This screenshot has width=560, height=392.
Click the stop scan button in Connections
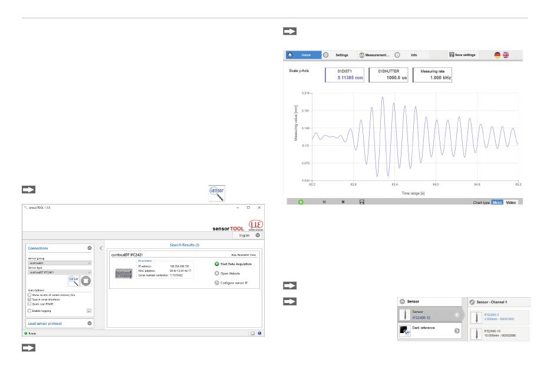[85, 281]
